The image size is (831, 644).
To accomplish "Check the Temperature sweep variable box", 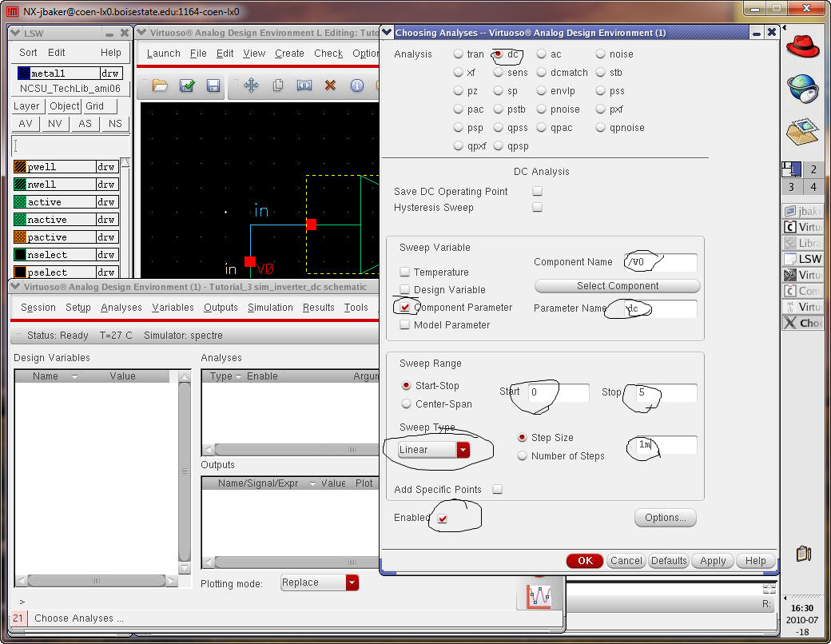I will (x=405, y=272).
